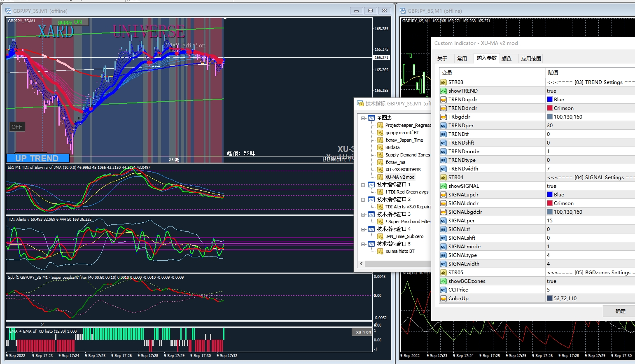The height and width of the screenshot is (364, 635).
Task: Toggle the guppy ON button on chart
Action: pyautogui.click(x=70, y=22)
